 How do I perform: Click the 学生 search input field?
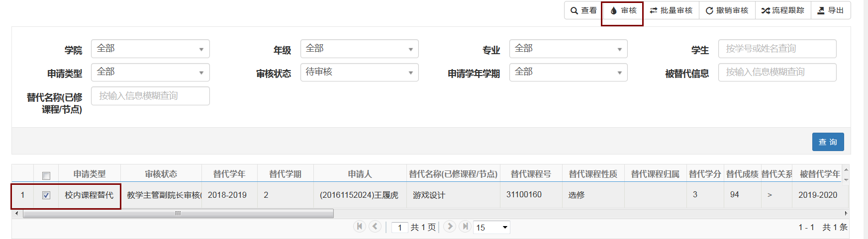tap(777, 49)
